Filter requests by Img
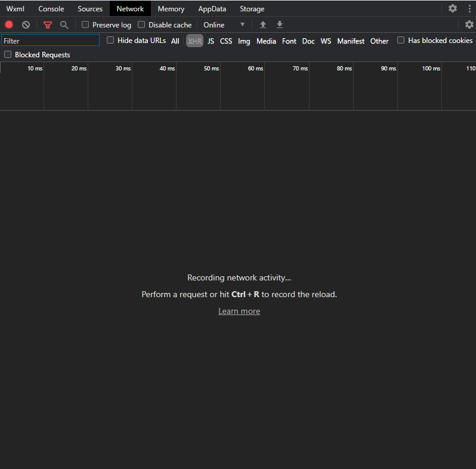The width and height of the screenshot is (476, 469). coord(244,41)
